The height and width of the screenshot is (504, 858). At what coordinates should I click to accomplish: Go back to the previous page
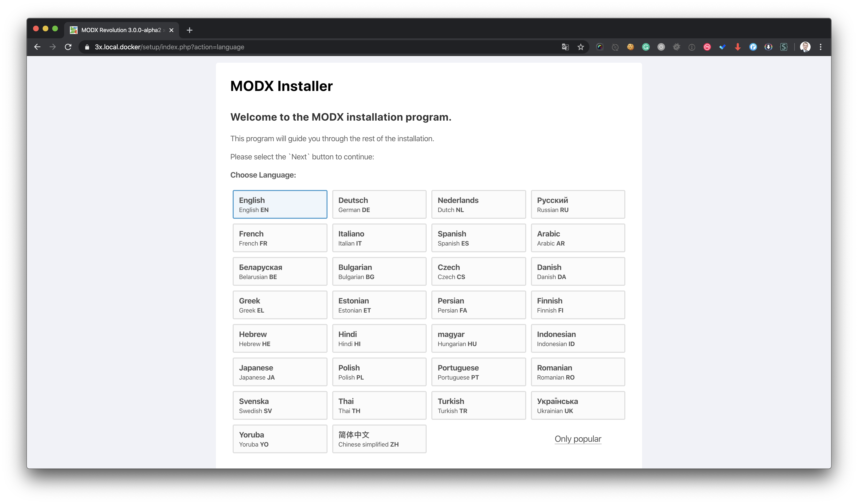click(x=37, y=47)
